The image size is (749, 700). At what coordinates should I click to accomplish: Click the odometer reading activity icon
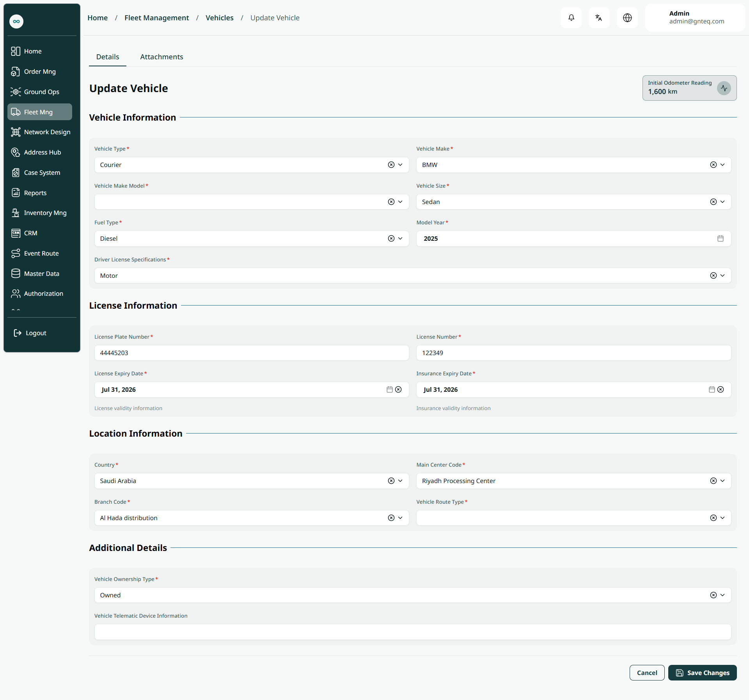click(x=724, y=88)
